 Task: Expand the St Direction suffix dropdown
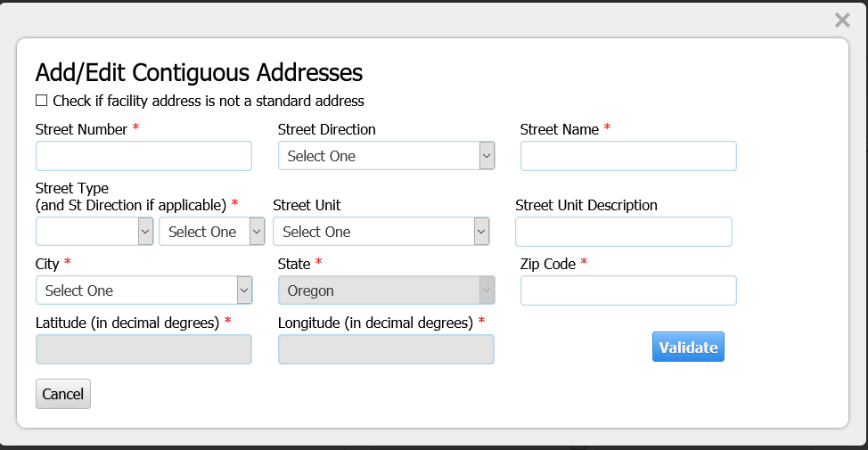[x=212, y=232]
